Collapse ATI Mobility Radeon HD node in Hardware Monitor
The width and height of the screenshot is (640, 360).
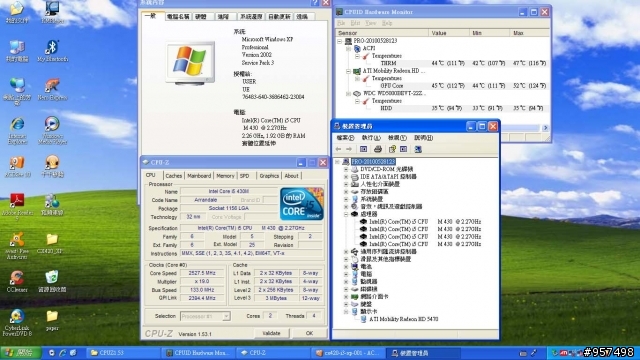[348, 71]
